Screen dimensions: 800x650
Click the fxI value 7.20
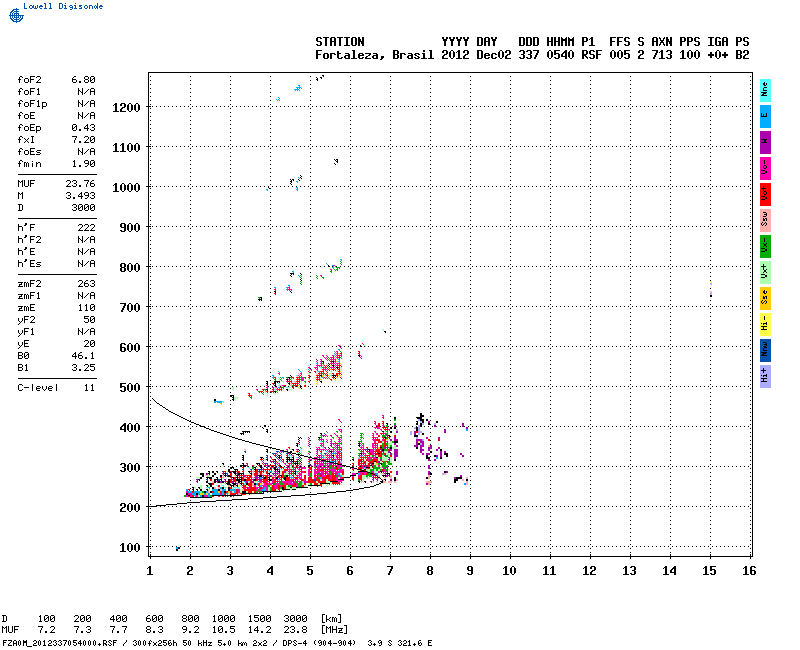tap(83, 140)
